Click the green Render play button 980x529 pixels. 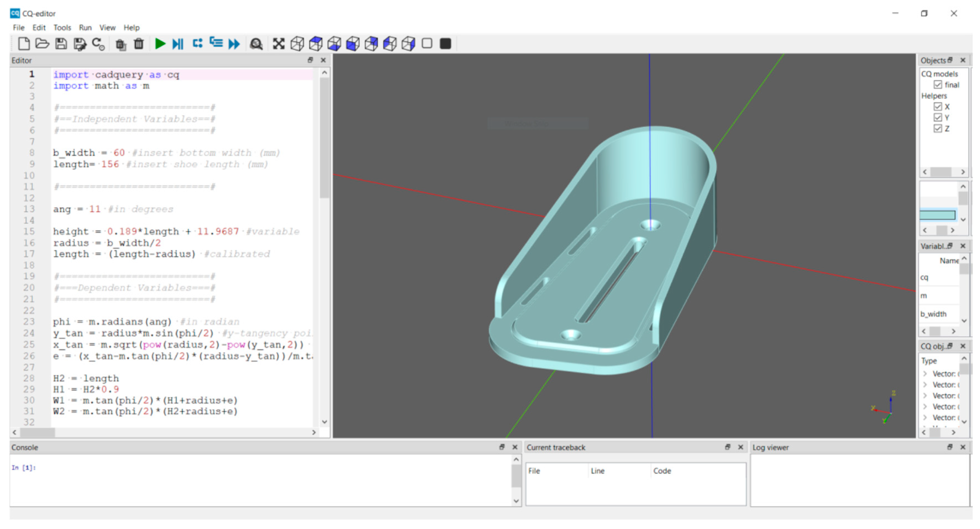160,44
